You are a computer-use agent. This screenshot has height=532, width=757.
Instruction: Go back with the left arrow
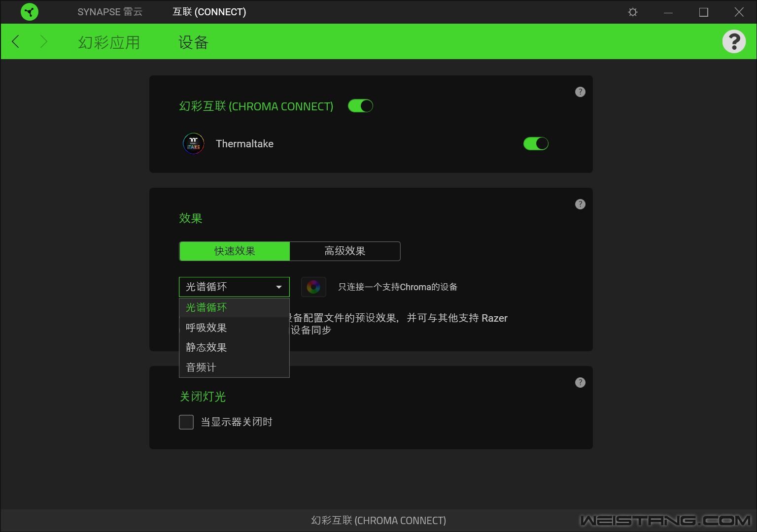(x=16, y=42)
